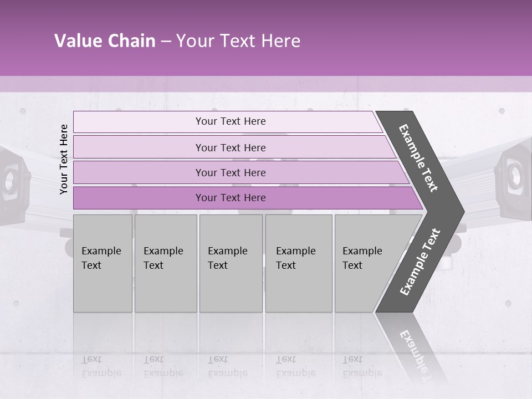
Task: Select the second gray 'Example Text' box
Action: pos(166,263)
